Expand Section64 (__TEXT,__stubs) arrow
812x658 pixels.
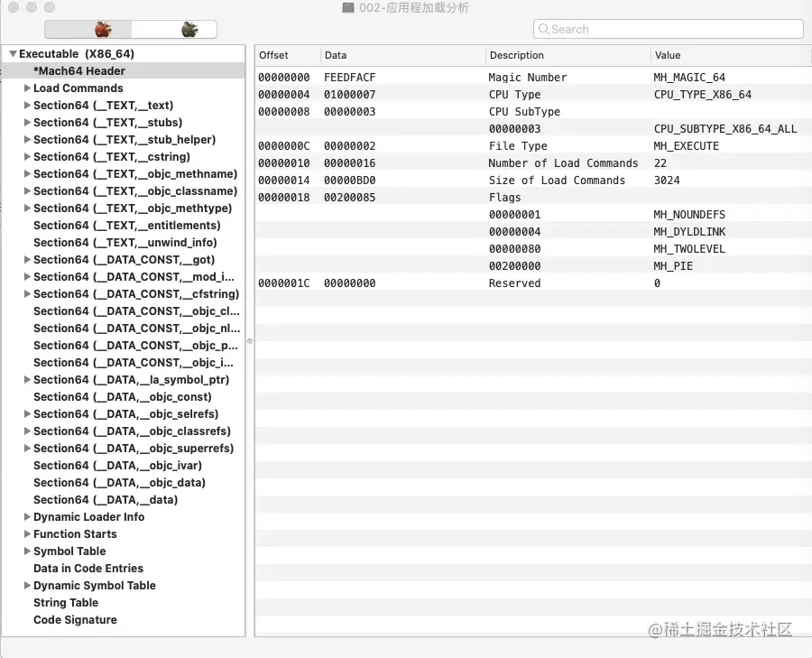(x=27, y=122)
